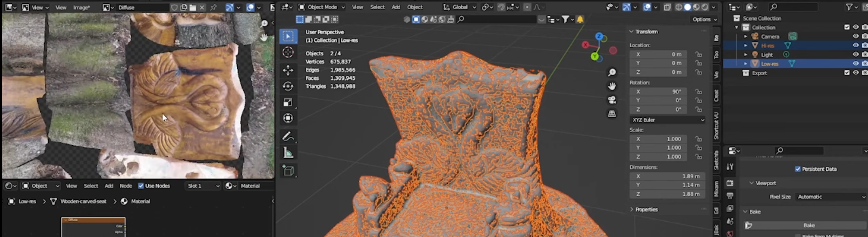Pick the 3D Cursor tool
868x237 pixels.
coord(288,52)
